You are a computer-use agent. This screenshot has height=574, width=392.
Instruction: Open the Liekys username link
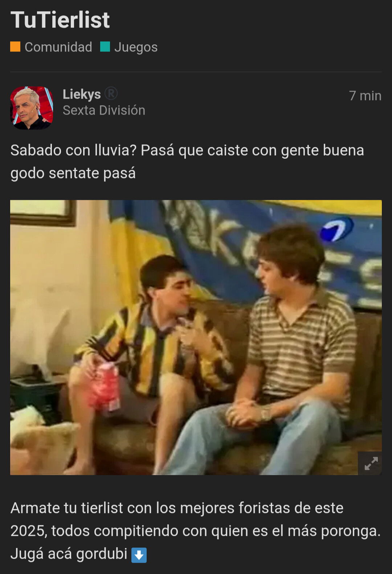pos(82,94)
